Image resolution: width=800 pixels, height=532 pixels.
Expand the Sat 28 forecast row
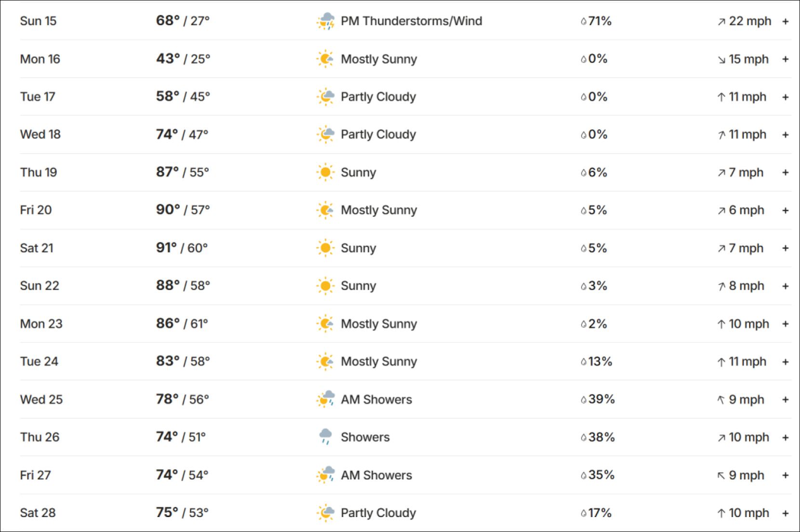pyautogui.click(x=786, y=513)
